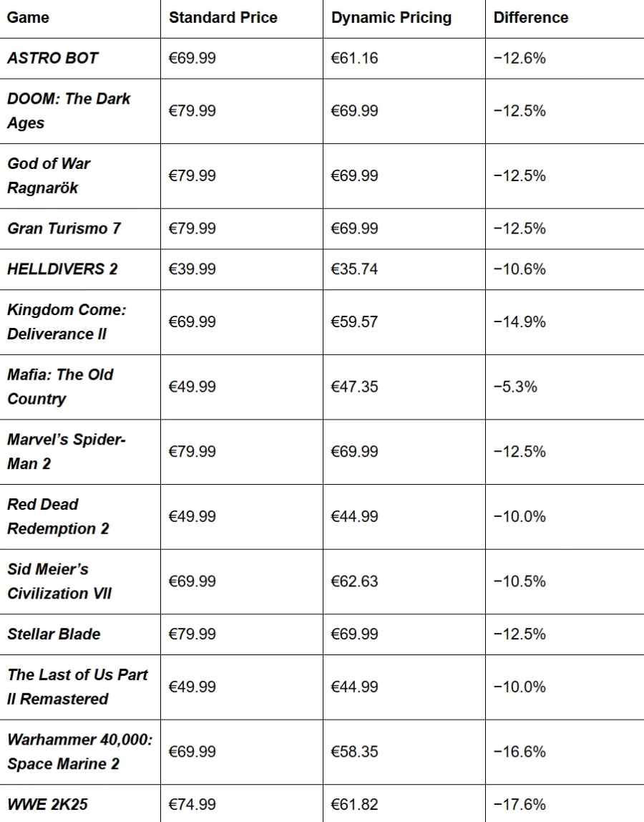Screen dimensions: 644x822
Task: Click the Game column header
Action: (29, 18)
